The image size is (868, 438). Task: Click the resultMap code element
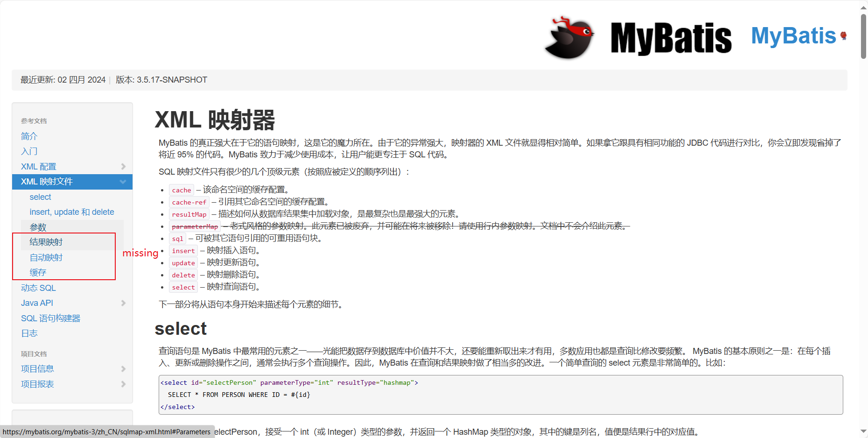click(x=189, y=214)
